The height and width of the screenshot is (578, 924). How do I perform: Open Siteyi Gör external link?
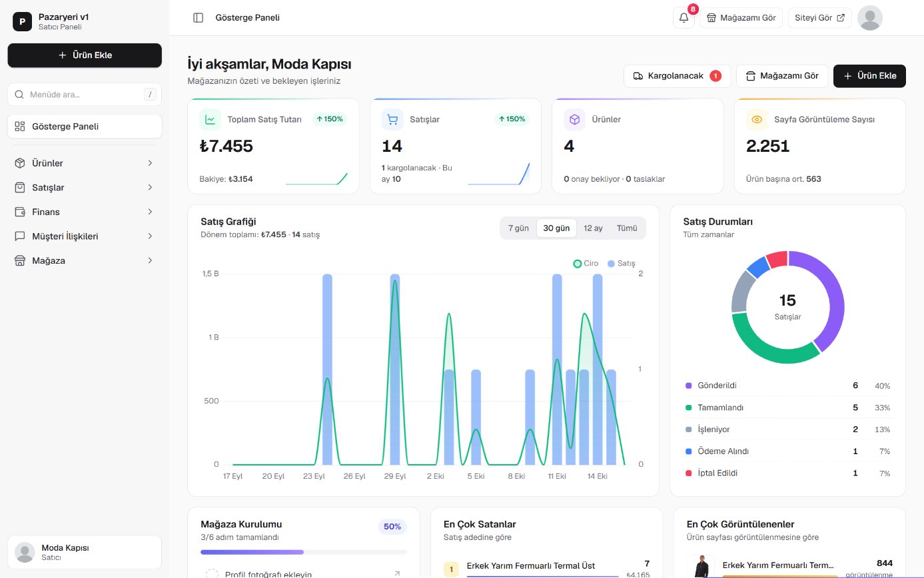[x=819, y=18]
